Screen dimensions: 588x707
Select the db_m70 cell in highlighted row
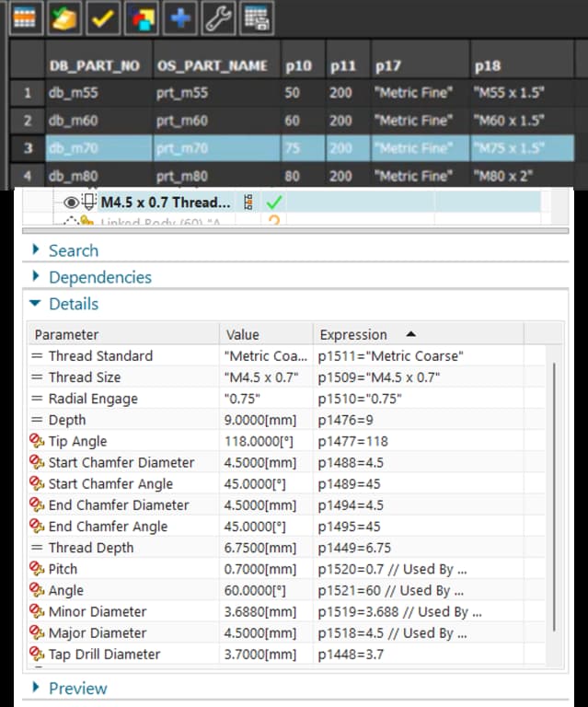point(98,148)
